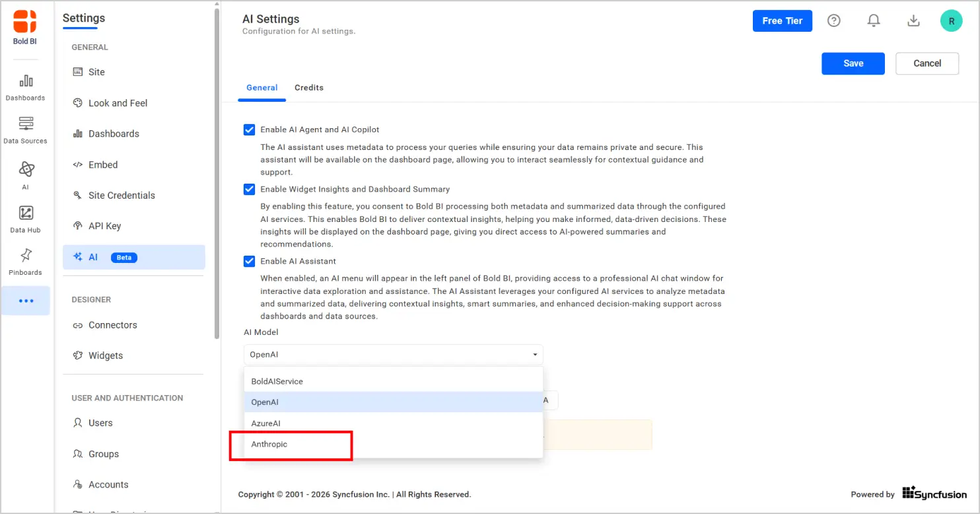Toggle Enable AI Assistant checkbox
Image resolution: width=980 pixels, height=514 pixels.
[249, 261]
